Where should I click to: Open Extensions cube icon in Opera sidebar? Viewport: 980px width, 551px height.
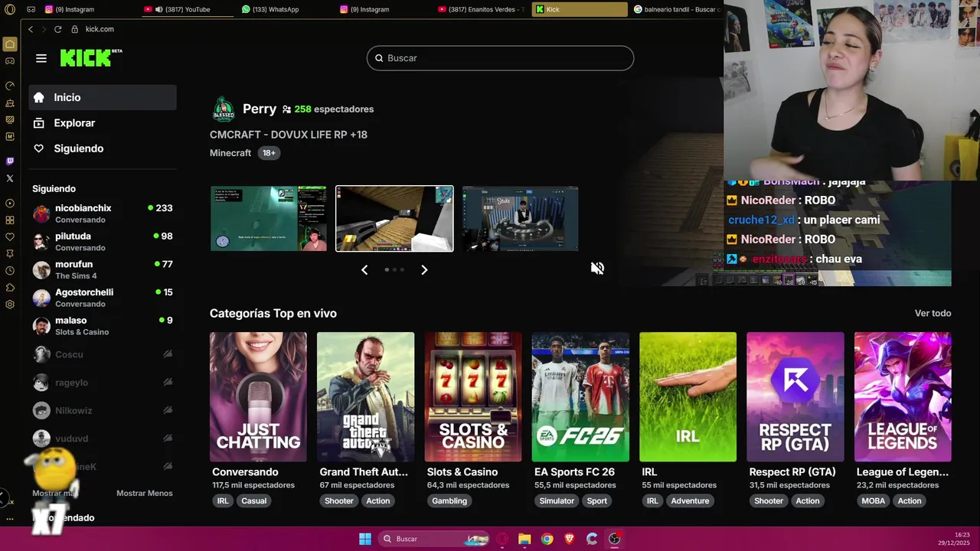click(10, 288)
